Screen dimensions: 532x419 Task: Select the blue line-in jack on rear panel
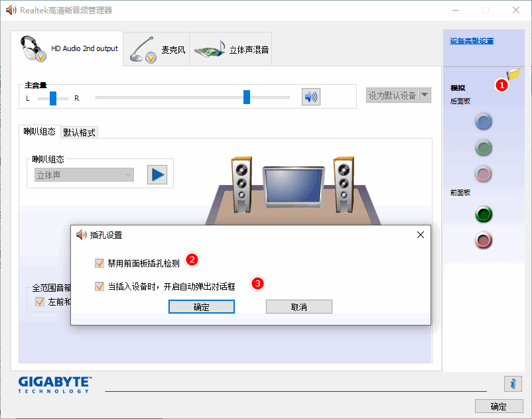pos(483,121)
